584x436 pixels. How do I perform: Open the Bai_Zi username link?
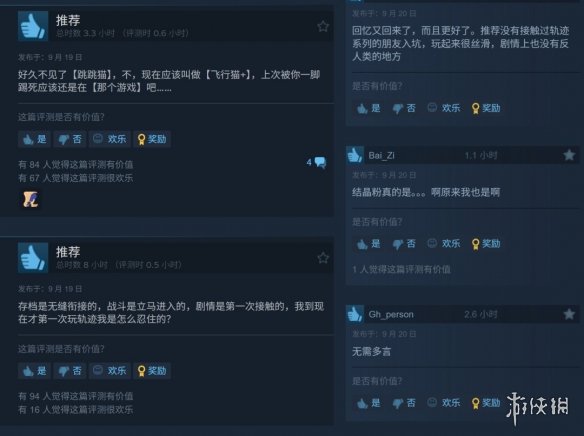[381, 155]
